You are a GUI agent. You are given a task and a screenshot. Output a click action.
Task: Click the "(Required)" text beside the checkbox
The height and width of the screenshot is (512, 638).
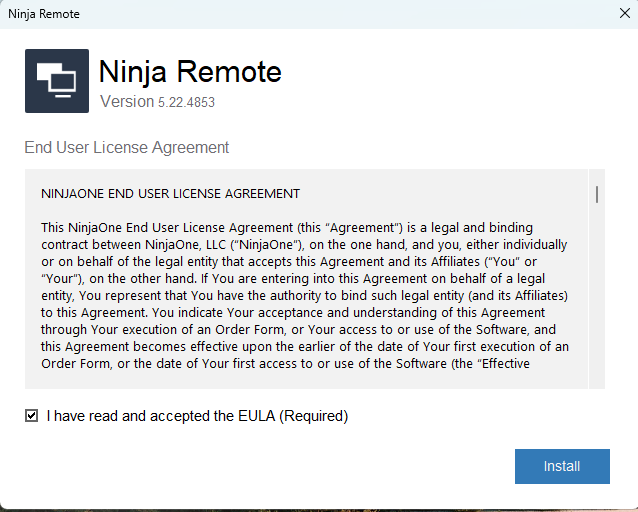(314, 416)
